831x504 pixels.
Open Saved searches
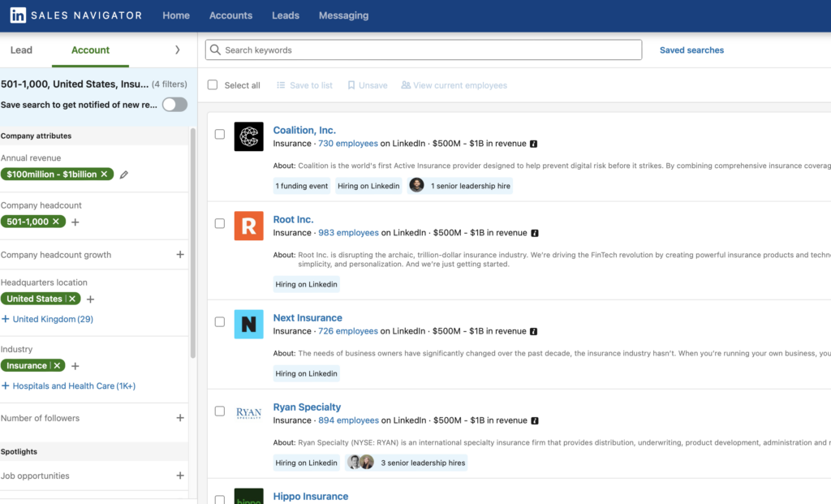point(691,50)
